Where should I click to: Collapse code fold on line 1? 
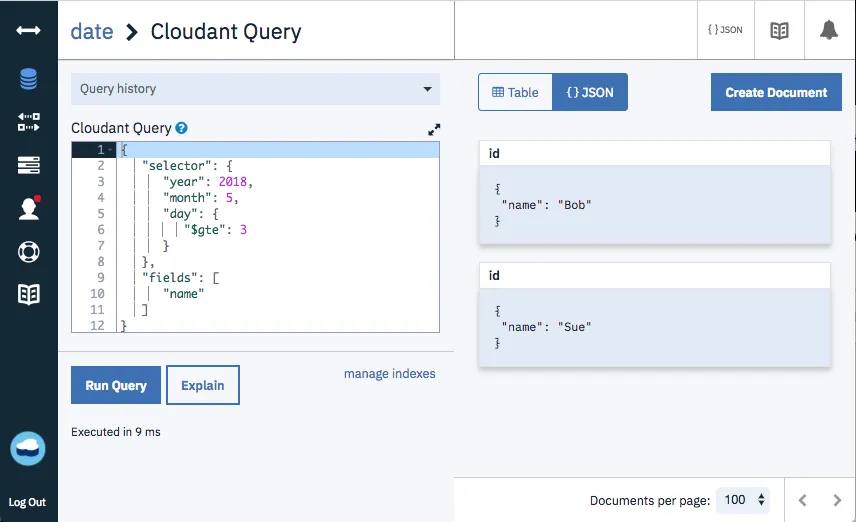point(110,149)
